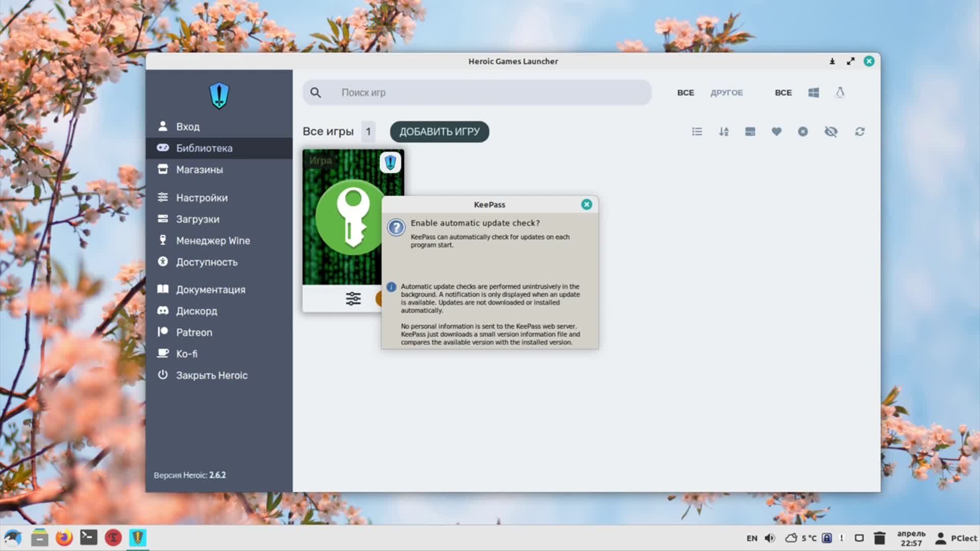Click the Heroic badge on the game card
This screenshot has height=551, width=980.
[x=390, y=163]
